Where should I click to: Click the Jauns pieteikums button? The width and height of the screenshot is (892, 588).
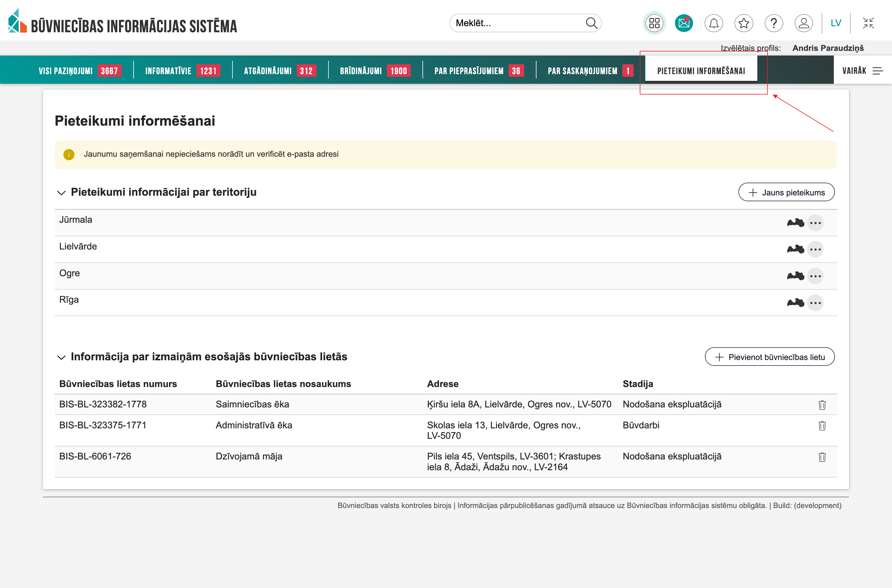(x=786, y=193)
